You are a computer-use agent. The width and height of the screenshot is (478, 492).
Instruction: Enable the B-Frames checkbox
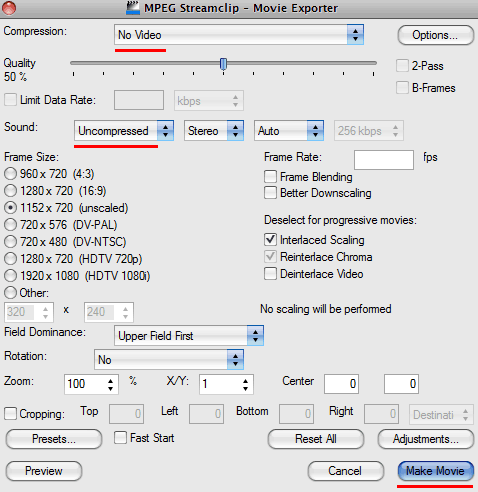click(x=402, y=88)
